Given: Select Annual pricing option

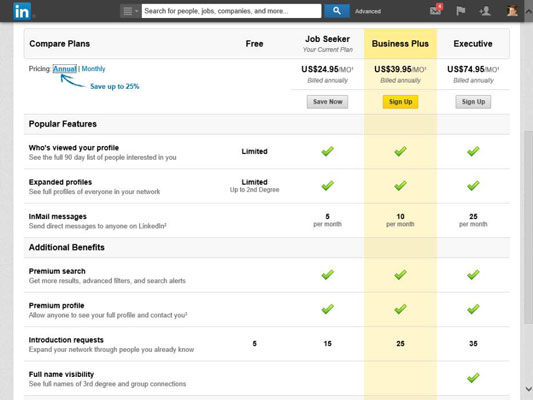Looking at the screenshot, I should [x=65, y=69].
